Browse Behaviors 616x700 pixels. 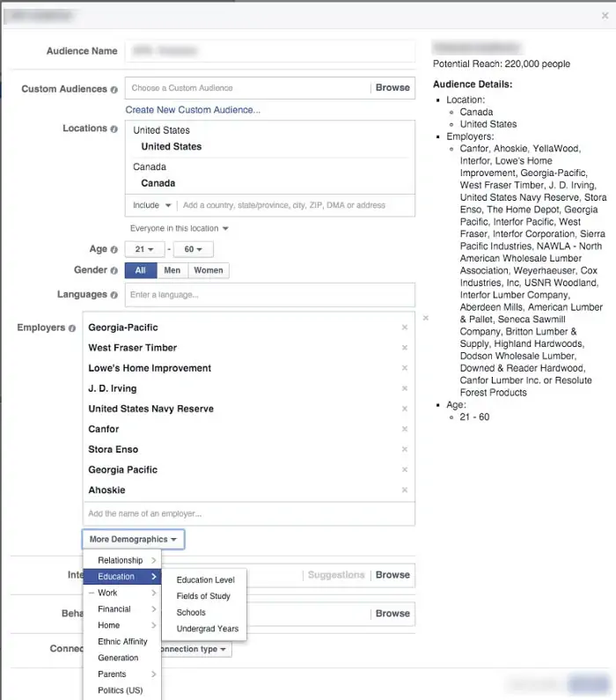pyautogui.click(x=392, y=614)
